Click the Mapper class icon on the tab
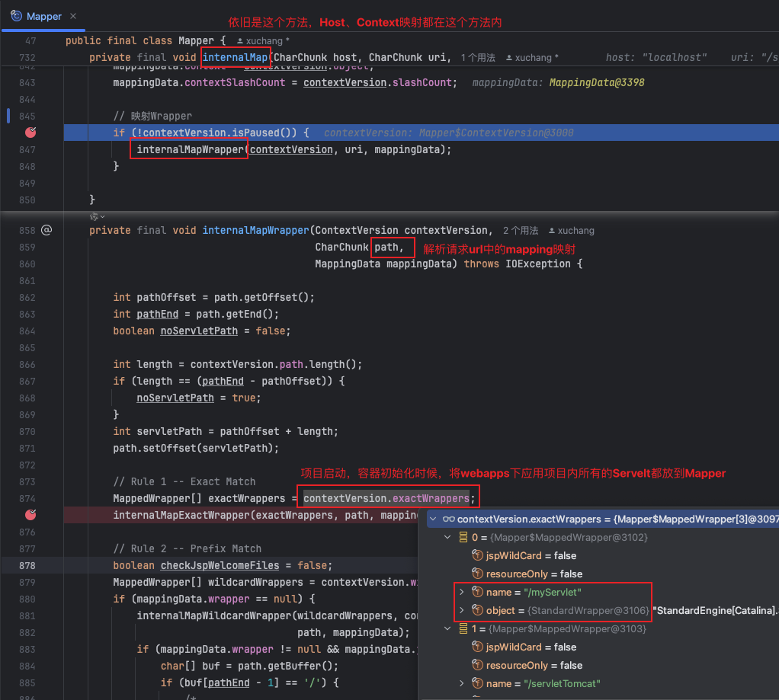 (x=17, y=16)
